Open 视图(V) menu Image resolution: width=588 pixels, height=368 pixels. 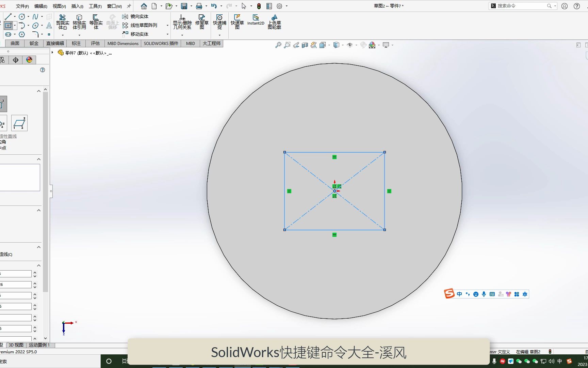pyautogui.click(x=59, y=6)
